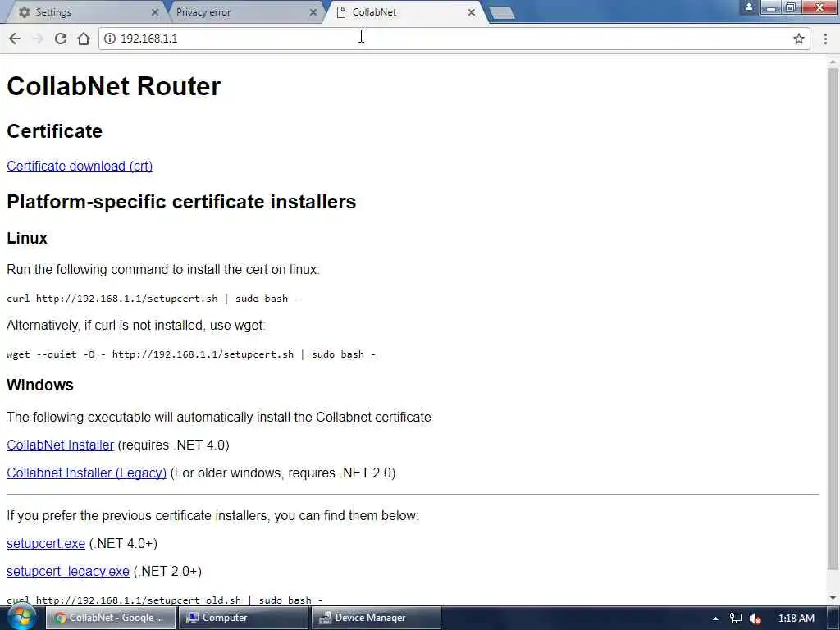Click the Chrome user profile icon
The image size is (840, 630).
[x=749, y=7]
